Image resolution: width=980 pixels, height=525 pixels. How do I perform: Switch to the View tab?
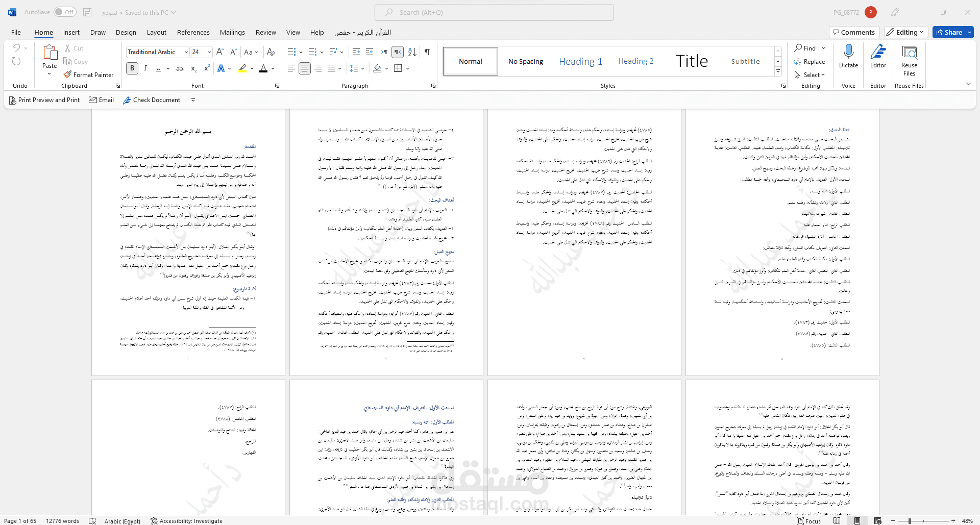point(293,32)
